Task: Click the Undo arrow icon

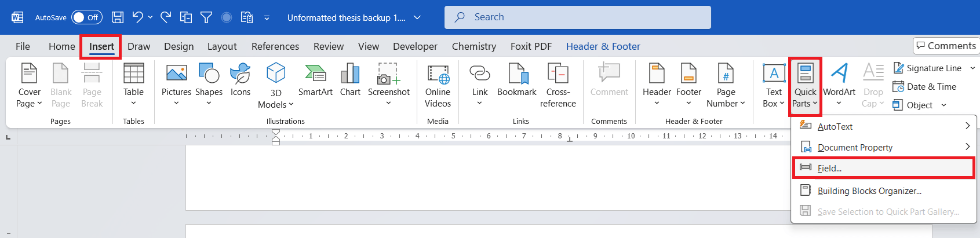Action: click(x=137, y=17)
